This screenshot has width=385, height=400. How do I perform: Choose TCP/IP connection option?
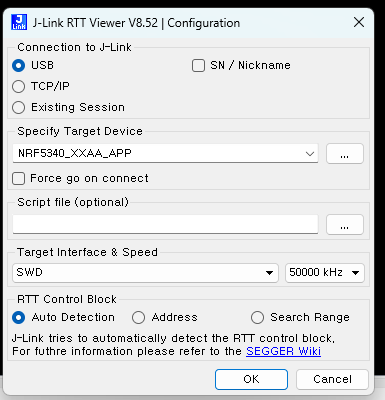click(18, 86)
